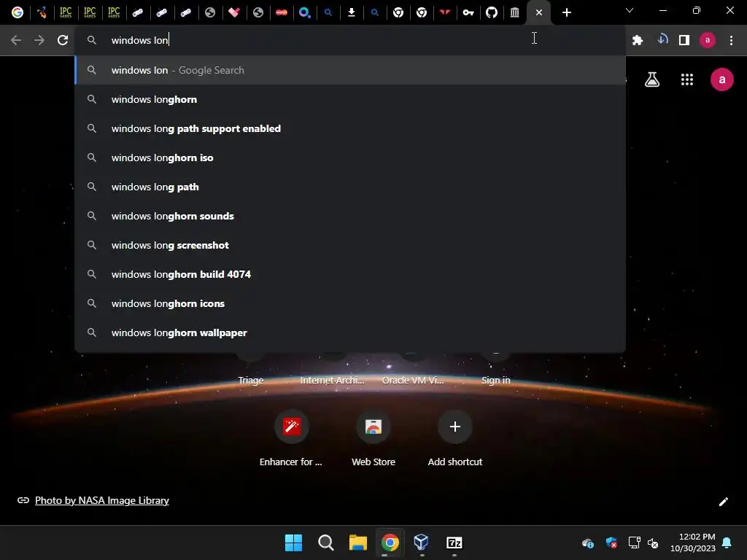747x560 pixels.
Task: Open Windows Security tray icon
Action: 611,542
